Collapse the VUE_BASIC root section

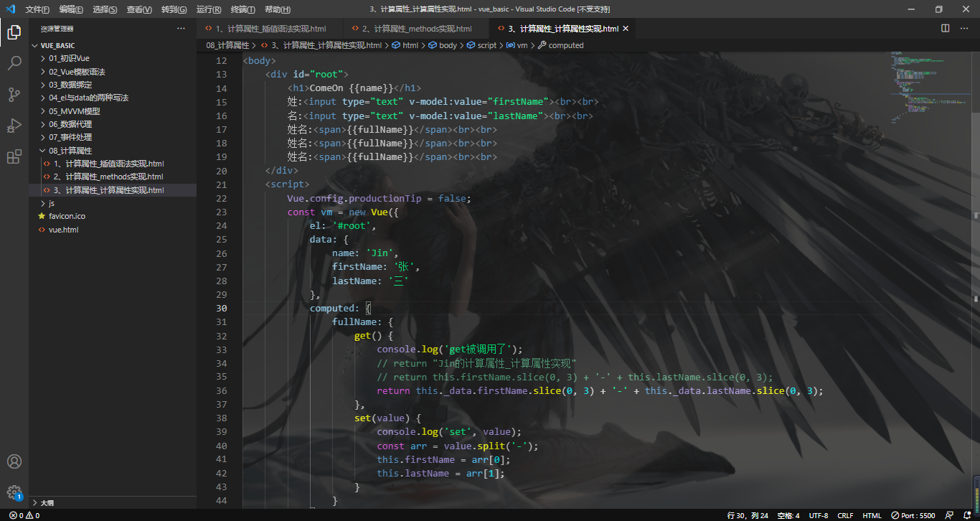click(x=113, y=45)
